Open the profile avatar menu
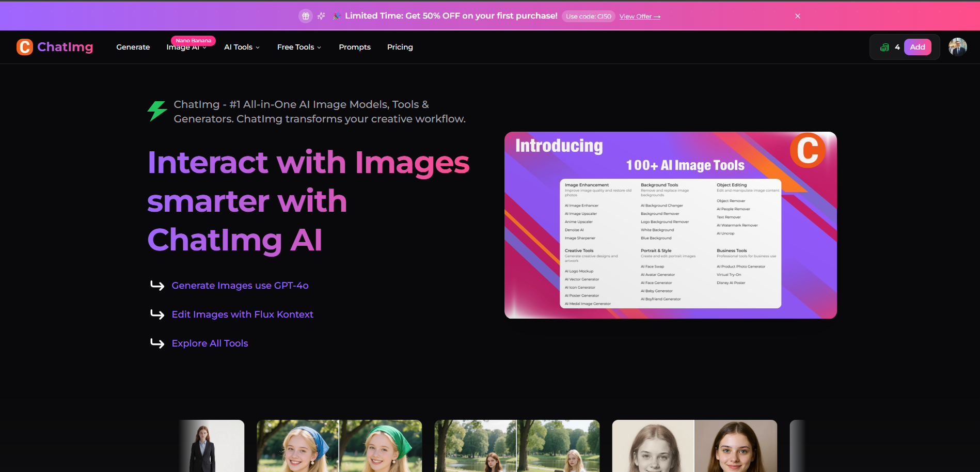980x472 pixels. pyautogui.click(x=958, y=47)
